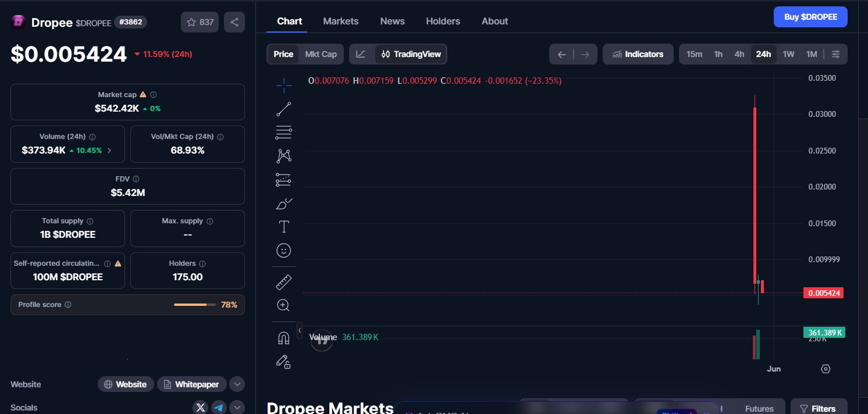Open the forecasting and measurement tool
The width and height of the screenshot is (868, 414).
284,180
